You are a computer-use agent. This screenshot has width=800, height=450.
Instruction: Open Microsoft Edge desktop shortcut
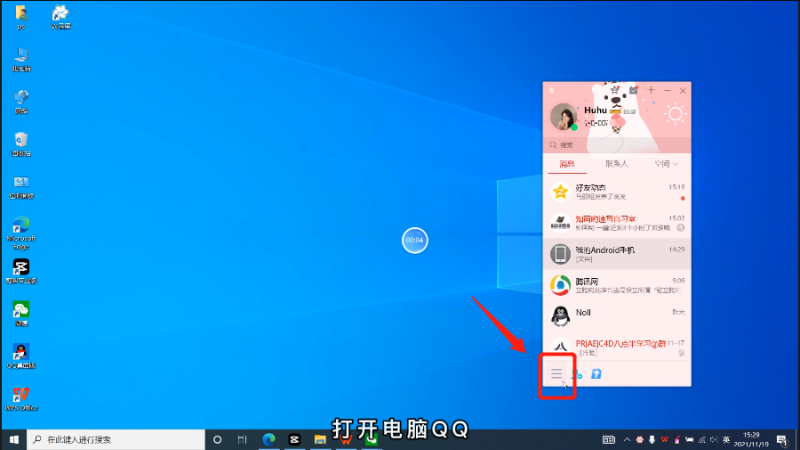click(x=21, y=233)
